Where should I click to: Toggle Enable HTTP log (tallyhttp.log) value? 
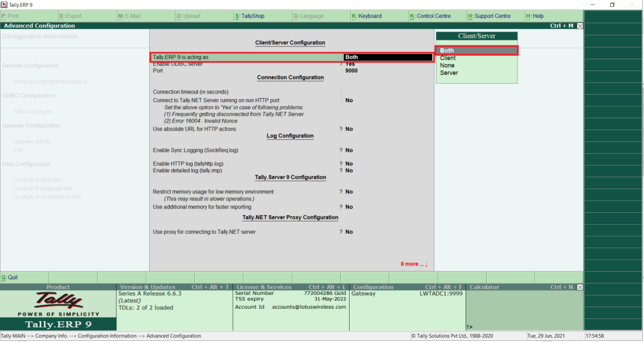tap(348, 164)
